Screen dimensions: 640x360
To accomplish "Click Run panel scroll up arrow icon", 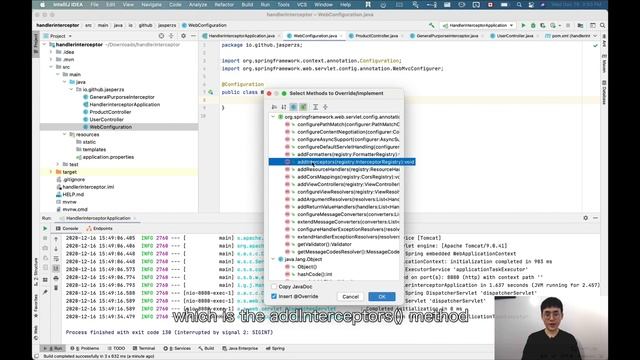I will coord(56,239).
